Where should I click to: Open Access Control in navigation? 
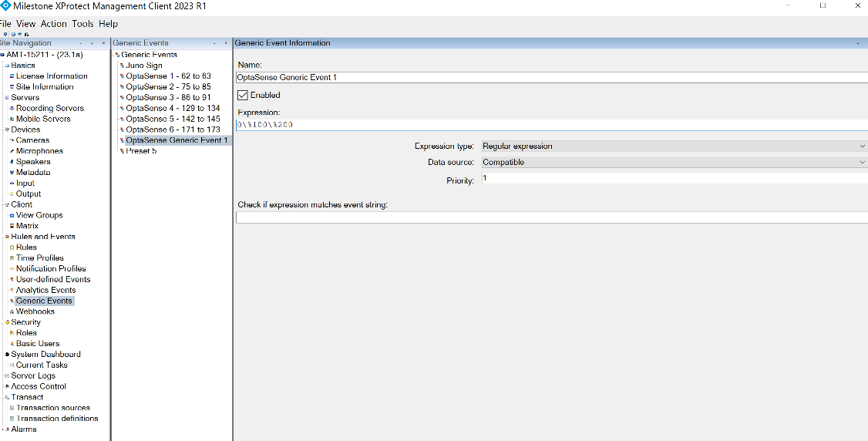(39, 386)
